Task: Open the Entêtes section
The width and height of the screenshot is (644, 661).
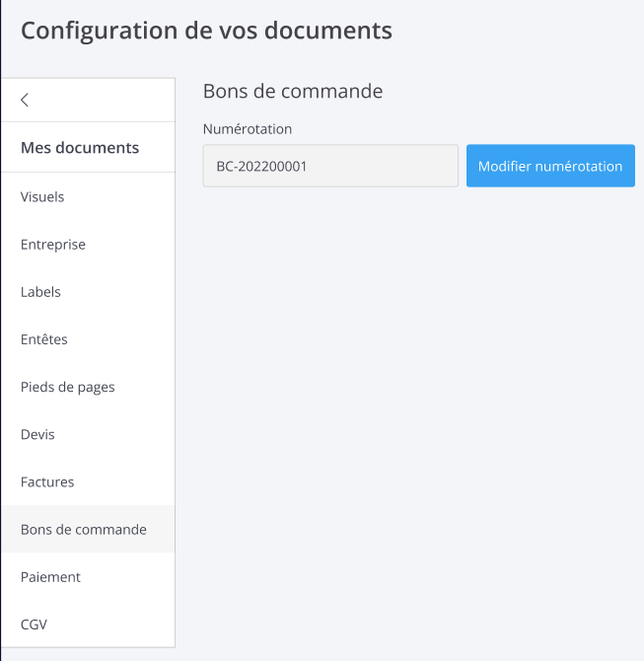Action: pos(44,339)
